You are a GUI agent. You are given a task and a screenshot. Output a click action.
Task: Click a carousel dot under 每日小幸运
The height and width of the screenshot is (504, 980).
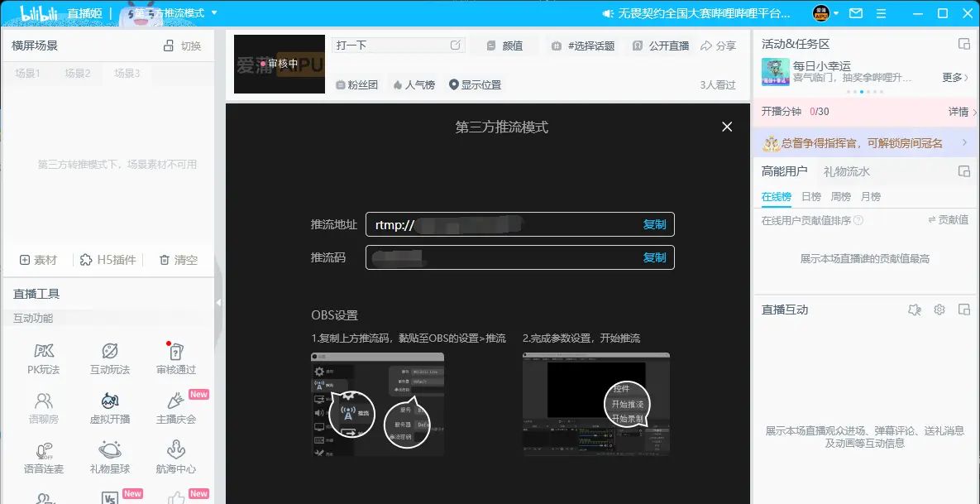863,90
